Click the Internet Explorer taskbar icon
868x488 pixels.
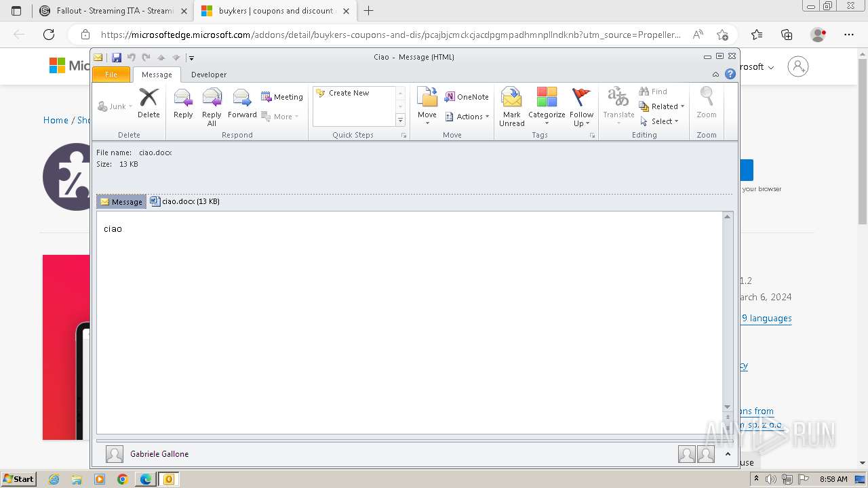[54, 479]
